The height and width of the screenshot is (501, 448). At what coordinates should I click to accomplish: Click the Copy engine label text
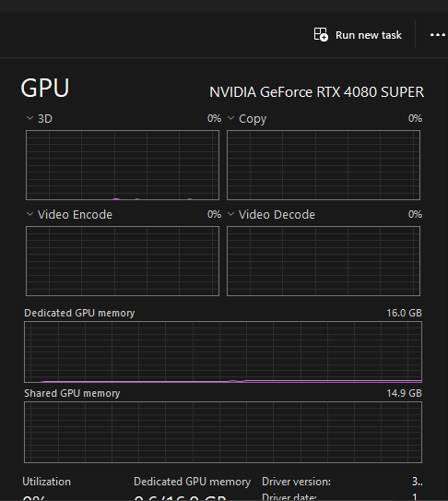click(253, 119)
